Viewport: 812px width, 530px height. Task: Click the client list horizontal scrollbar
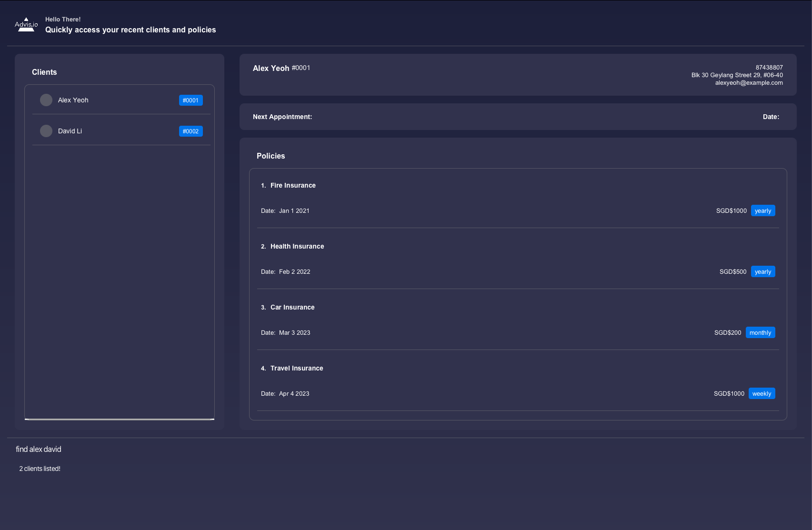[120, 419]
